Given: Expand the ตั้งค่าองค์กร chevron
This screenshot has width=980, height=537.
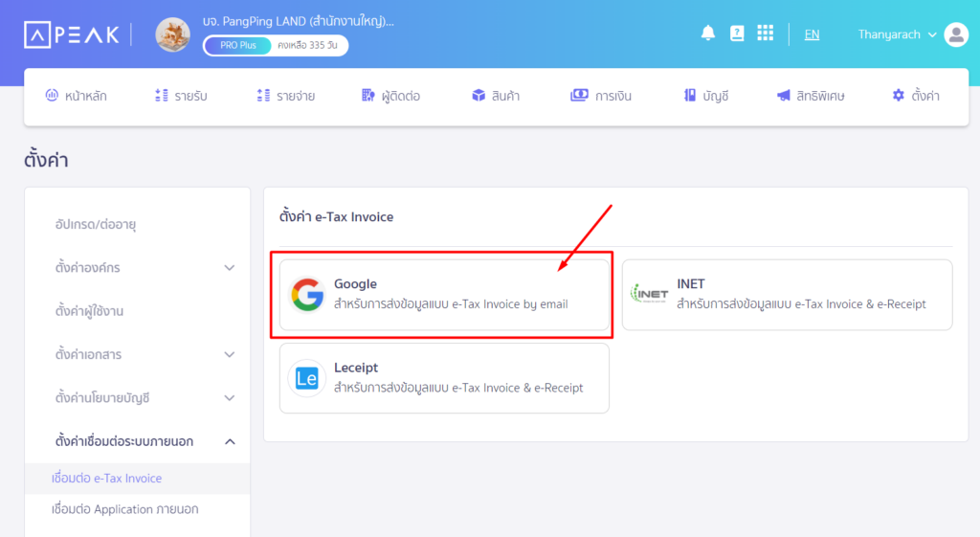Looking at the screenshot, I should tap(230, 268).
